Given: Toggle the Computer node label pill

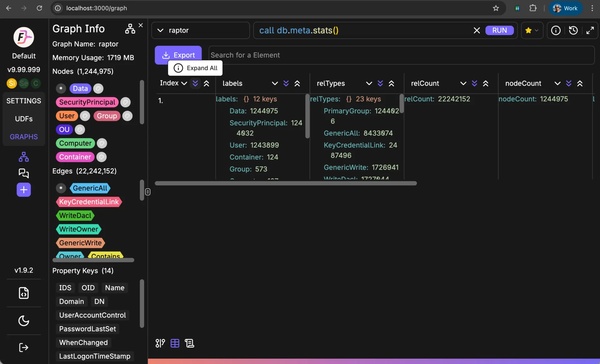Looking at the screenshot, I should [75, 143].
